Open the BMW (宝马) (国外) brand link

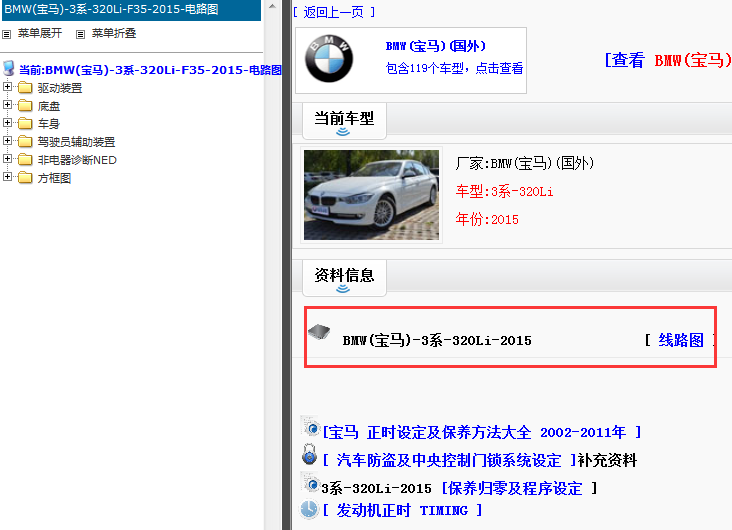point(436,46)
